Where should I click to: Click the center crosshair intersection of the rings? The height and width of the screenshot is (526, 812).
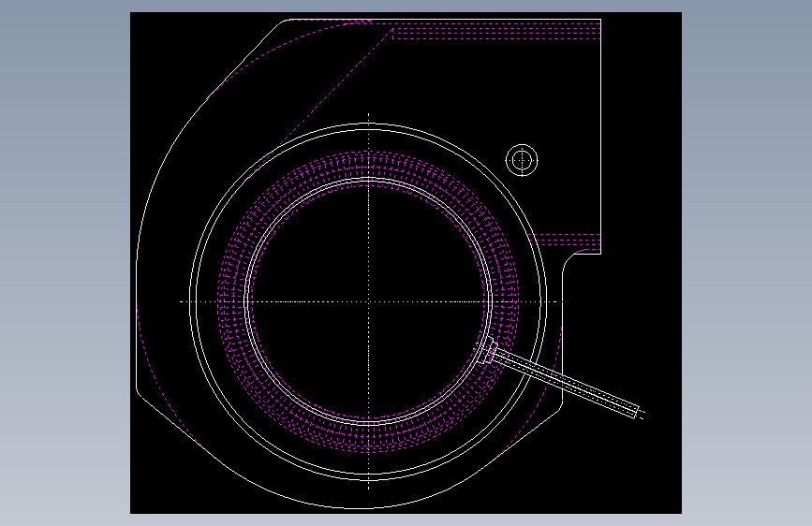[368, 301]
